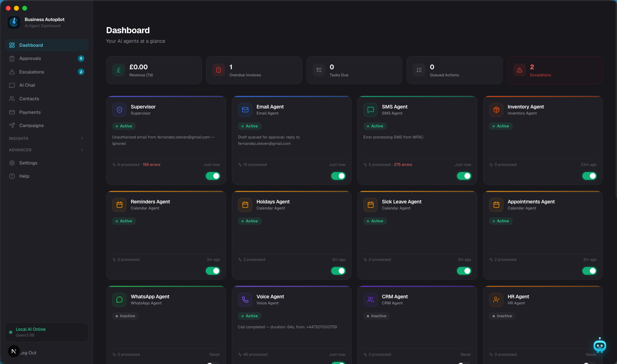Open the chatbot assistant robot icon
The width and height of the screenshot is (617, 364).
[599, 345]
